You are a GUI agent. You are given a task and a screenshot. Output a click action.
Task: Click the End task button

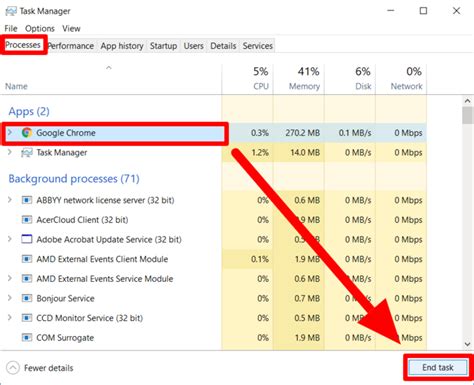point(438,368)
